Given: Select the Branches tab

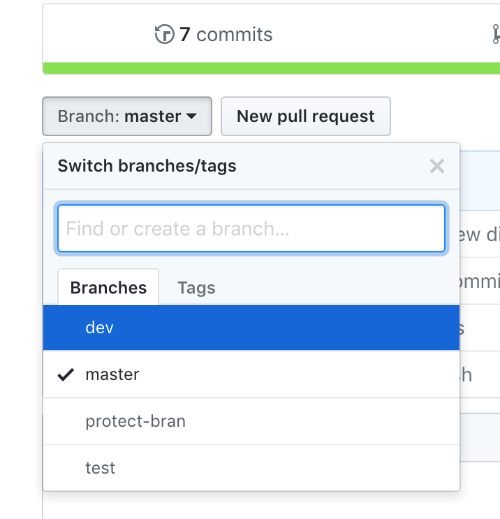Looking at the screenshot, I should [x=108, y=287].
